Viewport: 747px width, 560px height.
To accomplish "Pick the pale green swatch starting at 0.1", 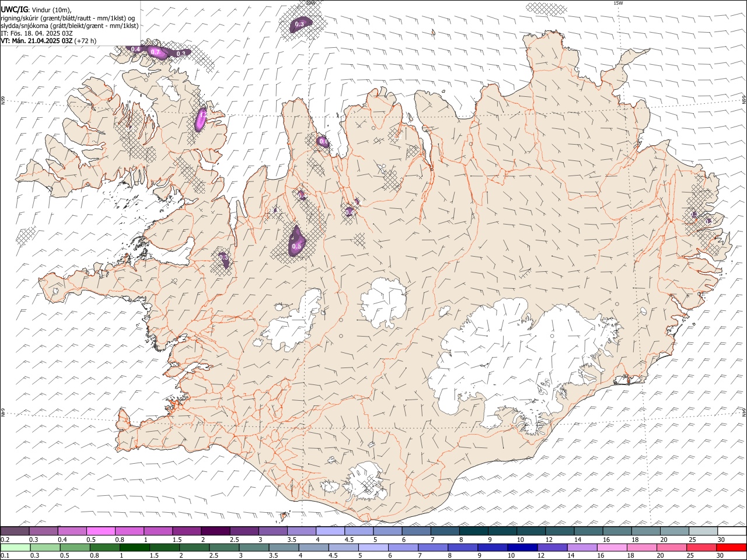I will 15,548.
